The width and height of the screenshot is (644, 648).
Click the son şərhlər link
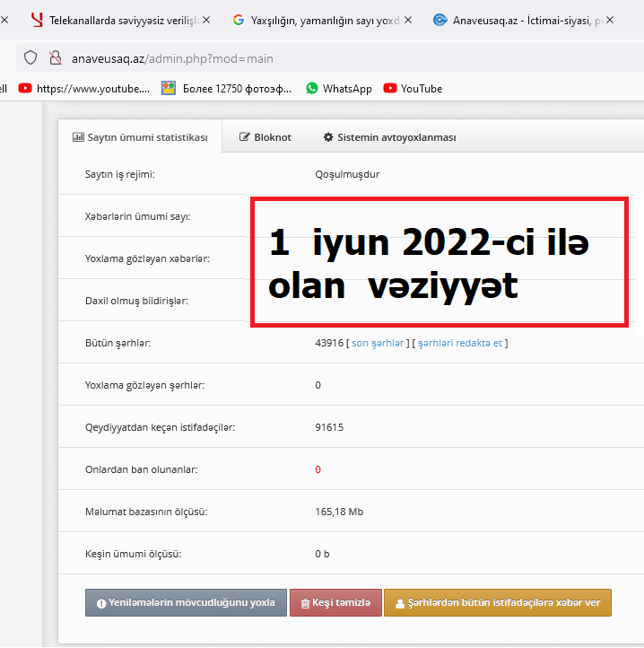[x=378, y=343]
